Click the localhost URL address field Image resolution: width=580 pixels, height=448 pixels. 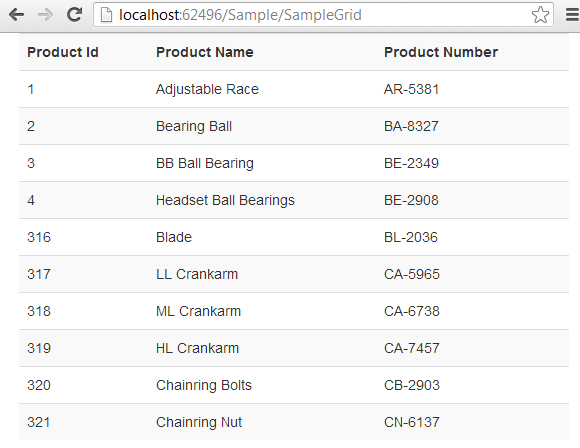click(323, 14)
